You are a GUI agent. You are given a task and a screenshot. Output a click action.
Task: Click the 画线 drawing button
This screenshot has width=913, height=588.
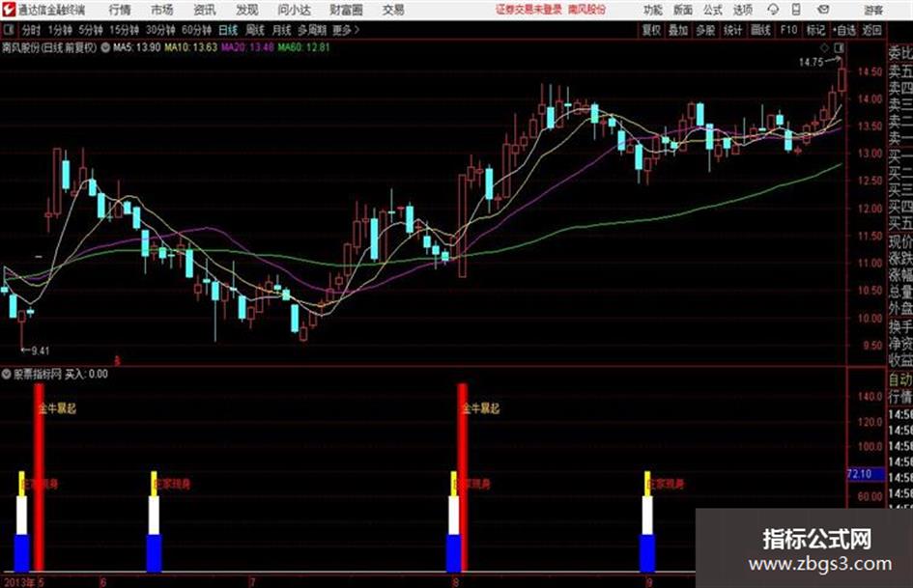click(760, 30)
